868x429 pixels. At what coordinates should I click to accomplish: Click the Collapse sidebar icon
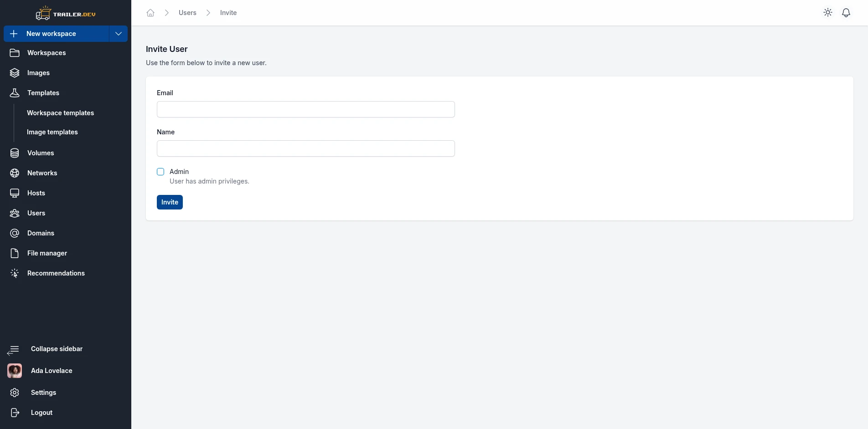[x=13, y=350]
